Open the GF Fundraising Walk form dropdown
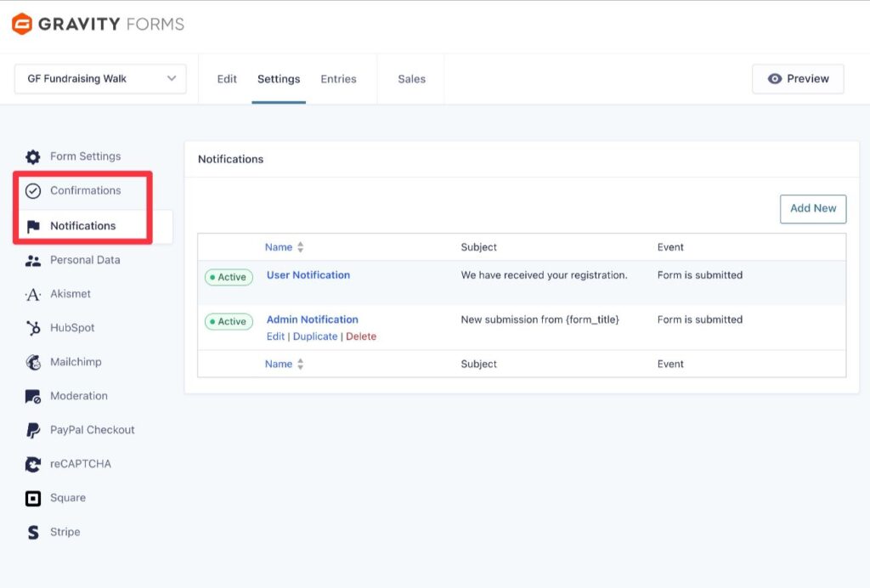Image resolution: width=870 pixels, height=588 pixels. (100, 79)
